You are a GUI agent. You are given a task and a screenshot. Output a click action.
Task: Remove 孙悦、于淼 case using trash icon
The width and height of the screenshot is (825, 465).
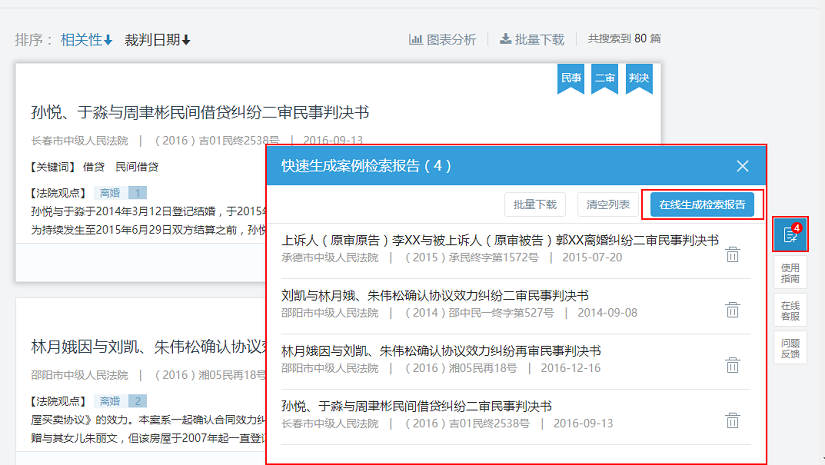[732, 420]
